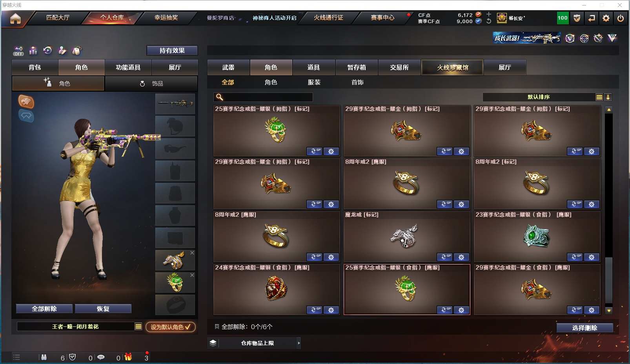630x364 pixels.
Task: Select the 23赛季纪念戒指 silver ring thumbnail
Action: pyautogui.click(x=537, y=236)
